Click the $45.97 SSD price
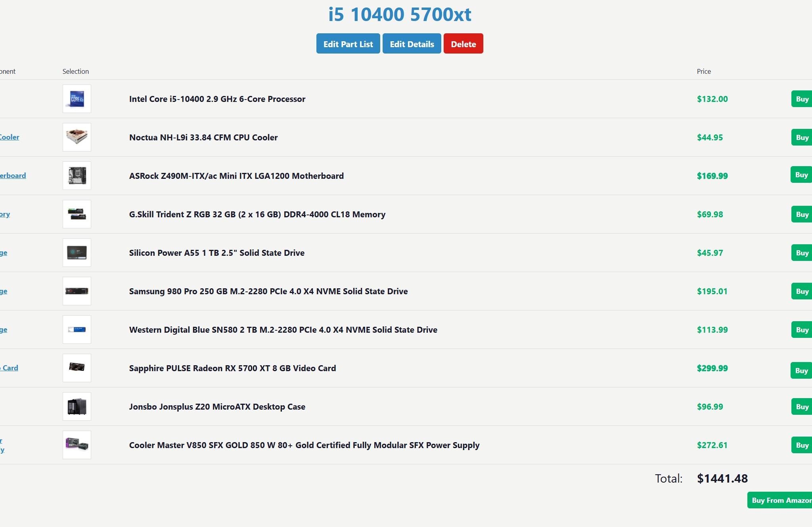Screen dimensions: 812x527 point(710,253)
